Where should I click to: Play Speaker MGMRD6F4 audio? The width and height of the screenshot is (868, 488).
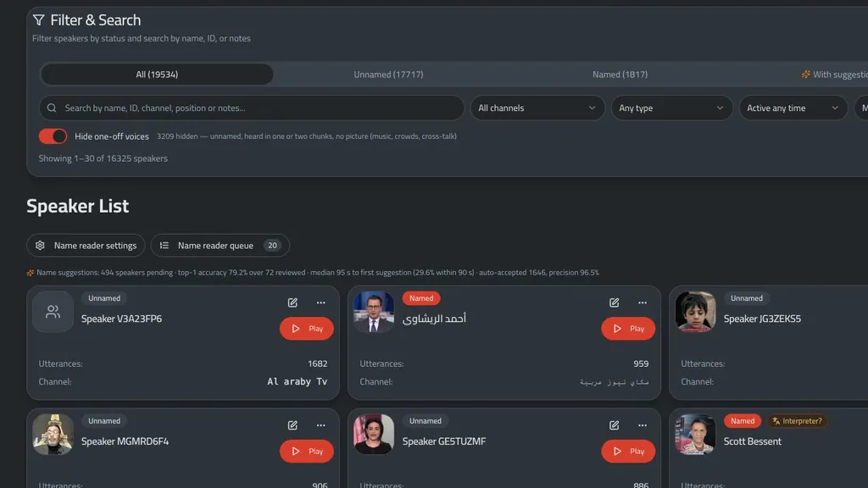(x=307, y=452)
